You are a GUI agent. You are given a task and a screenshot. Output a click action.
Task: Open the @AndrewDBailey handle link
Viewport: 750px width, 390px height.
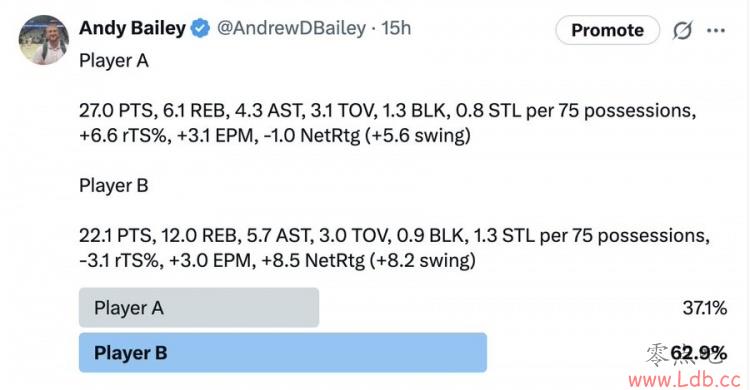(x=291, y=28)
